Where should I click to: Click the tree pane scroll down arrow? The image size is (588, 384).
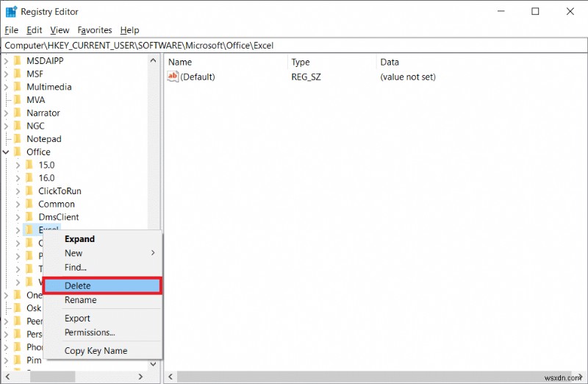click(153, 363)
